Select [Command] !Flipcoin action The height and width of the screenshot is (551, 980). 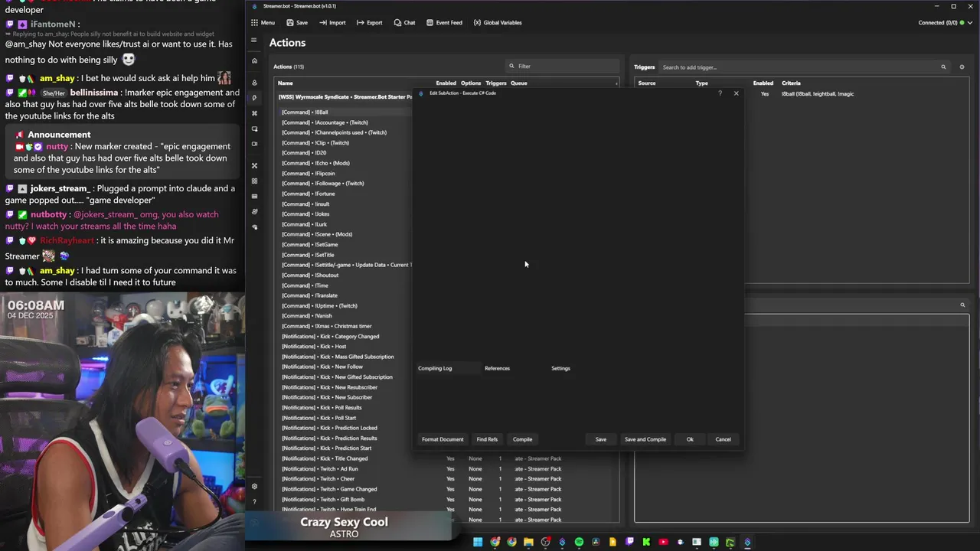pos(308,174)
